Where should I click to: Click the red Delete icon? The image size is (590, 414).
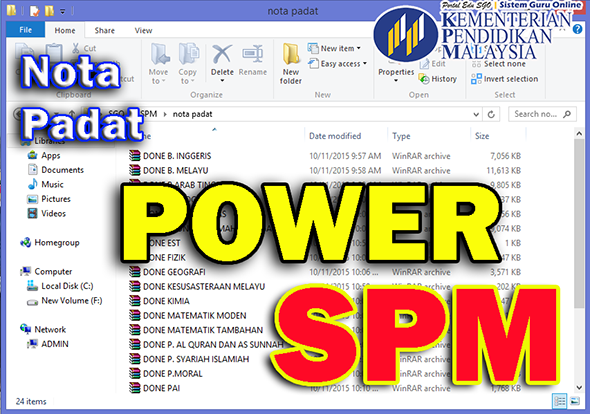[x=222, y=54]
